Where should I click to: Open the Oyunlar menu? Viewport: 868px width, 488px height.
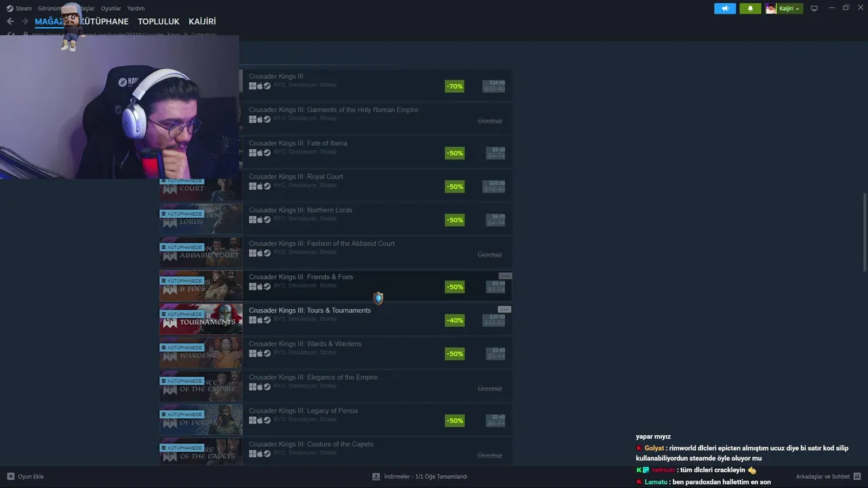(111, 8)
